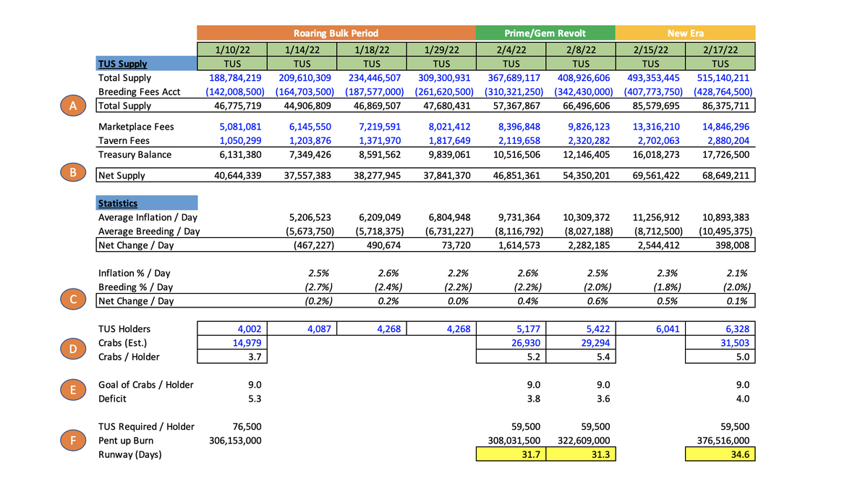Click net supply value 40,644,339
Screen dimensions: 868x497
237,175
